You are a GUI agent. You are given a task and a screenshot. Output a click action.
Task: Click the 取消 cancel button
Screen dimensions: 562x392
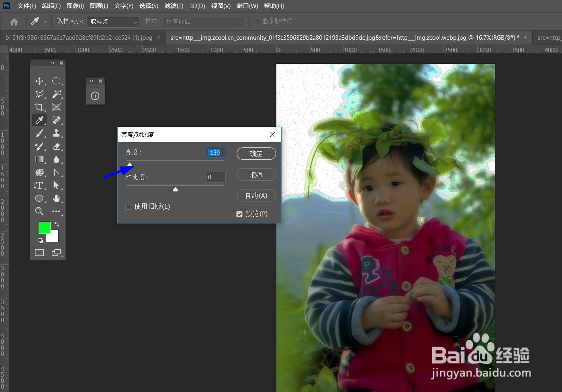pyautogui.click(x=256, y=175)
